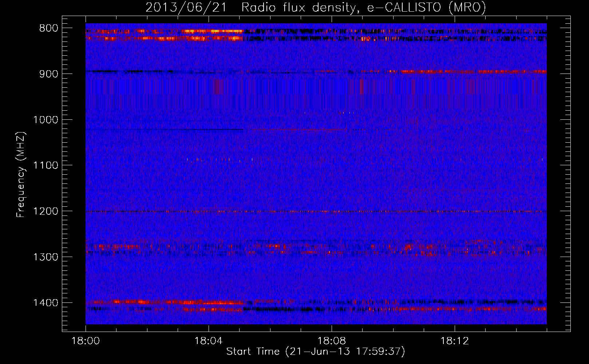Click the date "2013/06/21" in the title

click(186, 8)
